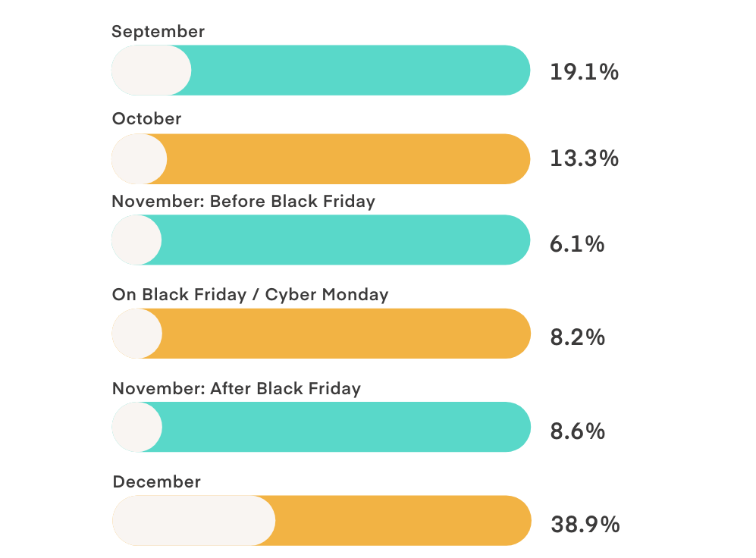The image size is (756, 558).
Task: Select the 13.3% value for October
Action: click(584, 159)
